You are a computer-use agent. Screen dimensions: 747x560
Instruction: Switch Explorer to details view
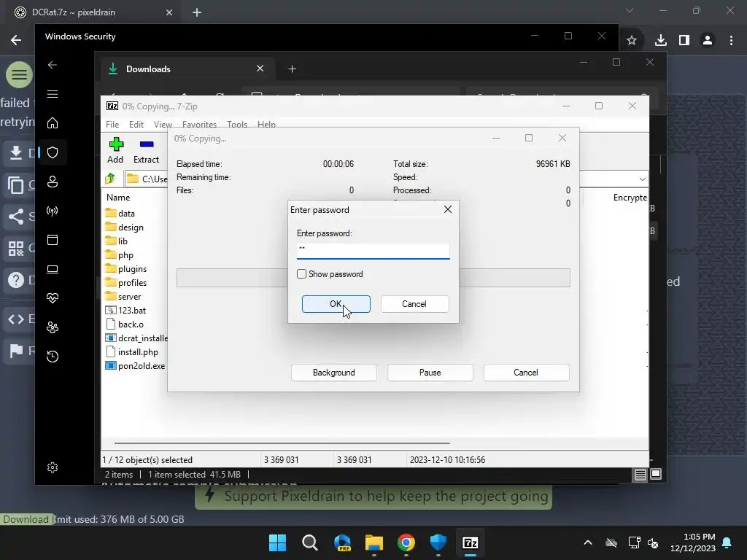640,474
